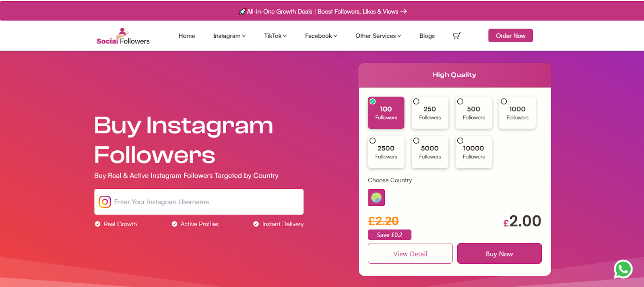The width and height of the screenshot is (644, 287).
Task: Click the Instant Delivery checkmark icon
Action: [256, 224]
